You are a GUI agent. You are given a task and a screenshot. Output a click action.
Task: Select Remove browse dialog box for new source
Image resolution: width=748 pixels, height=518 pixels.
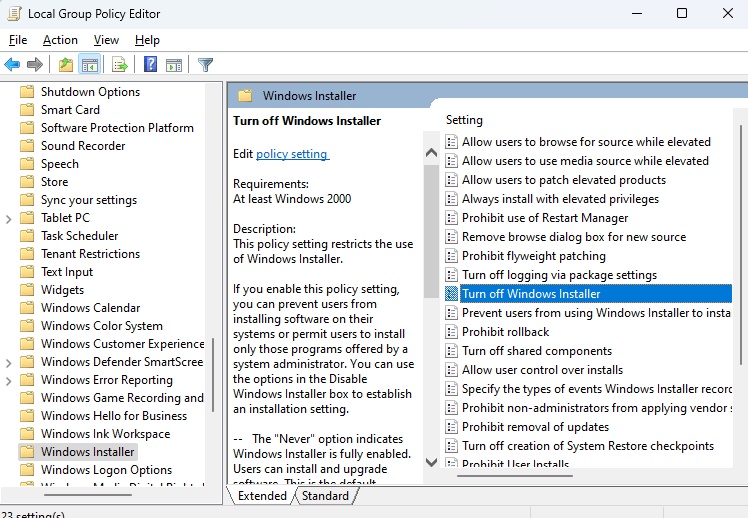click(574, 237)
